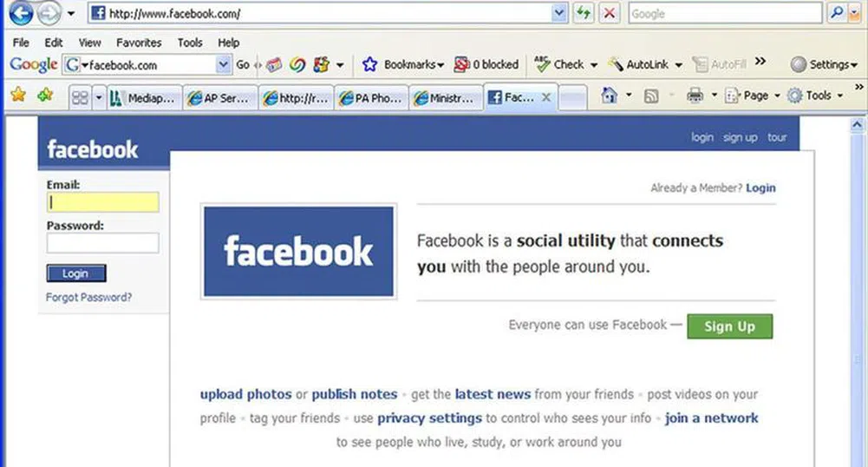Click the search magnifier icon

837,13
